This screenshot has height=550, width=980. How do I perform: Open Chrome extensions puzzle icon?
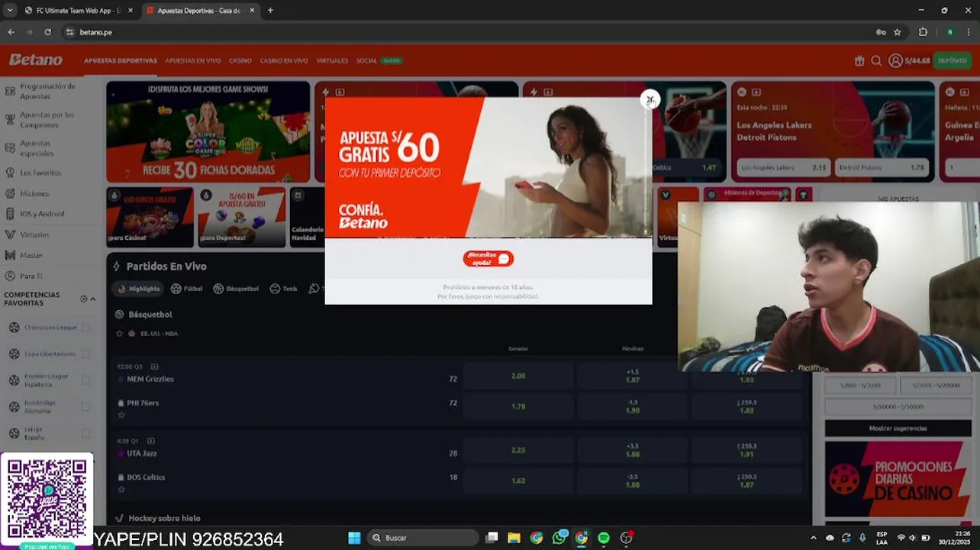(923, 32)
